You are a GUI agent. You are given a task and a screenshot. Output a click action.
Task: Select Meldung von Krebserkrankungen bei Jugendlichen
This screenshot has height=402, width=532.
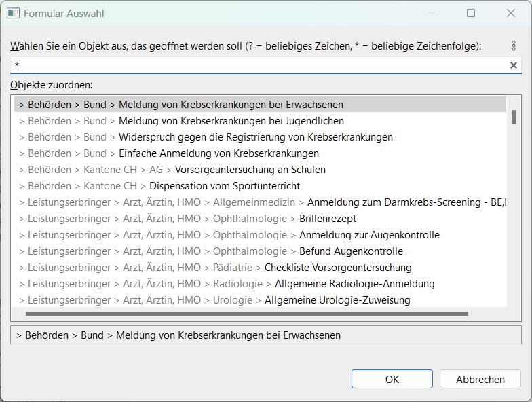pos(231,121)
